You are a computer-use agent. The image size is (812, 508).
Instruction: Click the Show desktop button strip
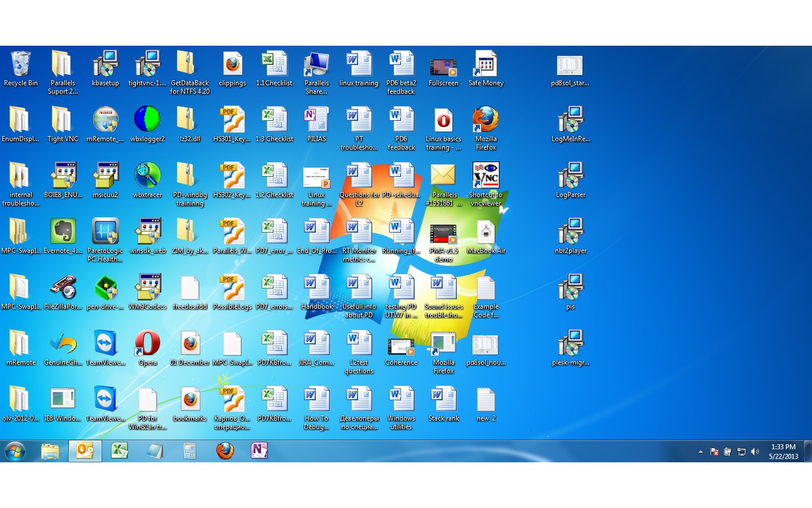click(x=808, y=452)
